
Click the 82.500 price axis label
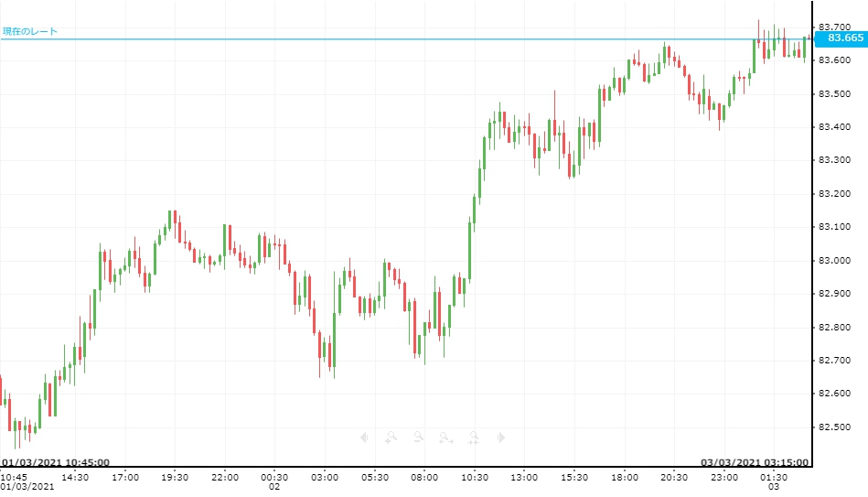(x=834, y=427)
